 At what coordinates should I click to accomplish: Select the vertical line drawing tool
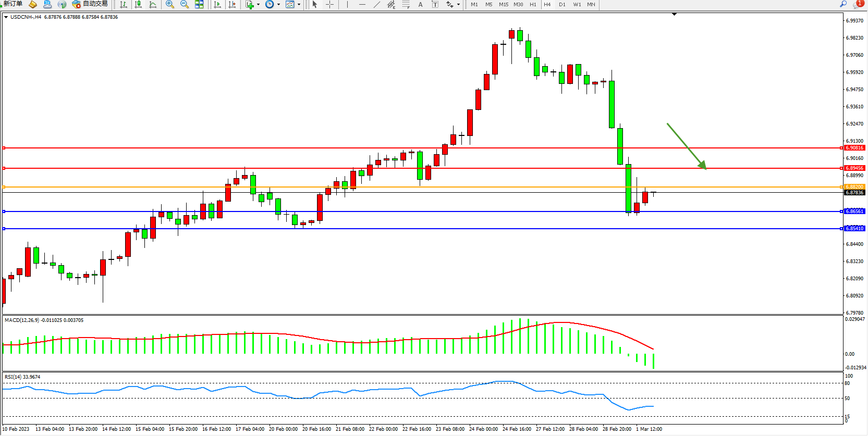tap(347, 5)
